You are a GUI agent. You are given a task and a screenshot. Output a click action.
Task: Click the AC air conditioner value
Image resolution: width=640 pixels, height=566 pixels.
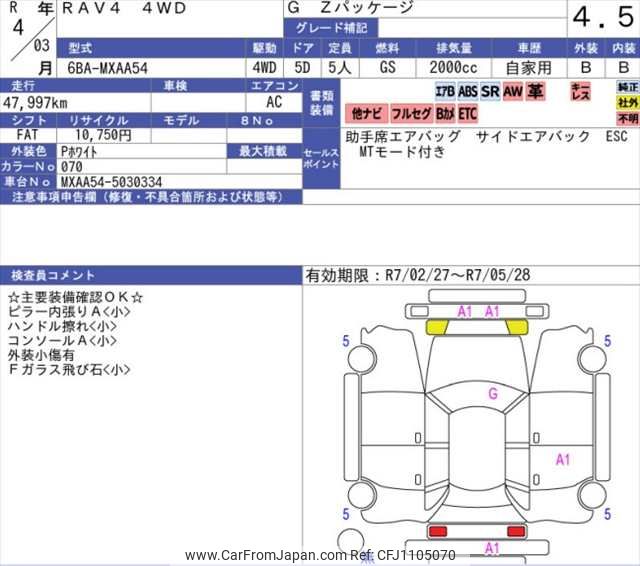(x=274, y=102)
